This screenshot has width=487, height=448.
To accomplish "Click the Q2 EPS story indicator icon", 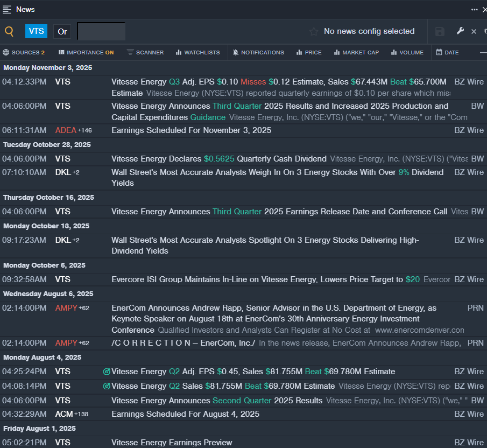I will [107, 372].
